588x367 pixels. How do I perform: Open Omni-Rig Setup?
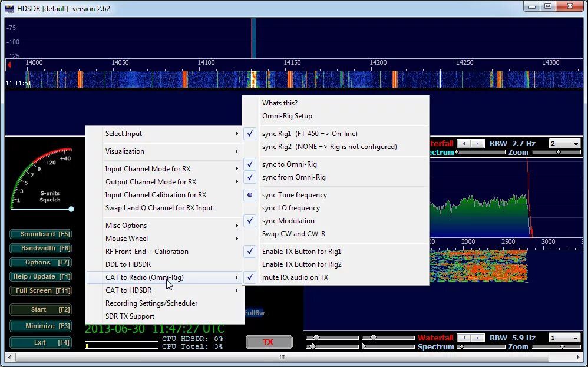[x=336, y=116]
